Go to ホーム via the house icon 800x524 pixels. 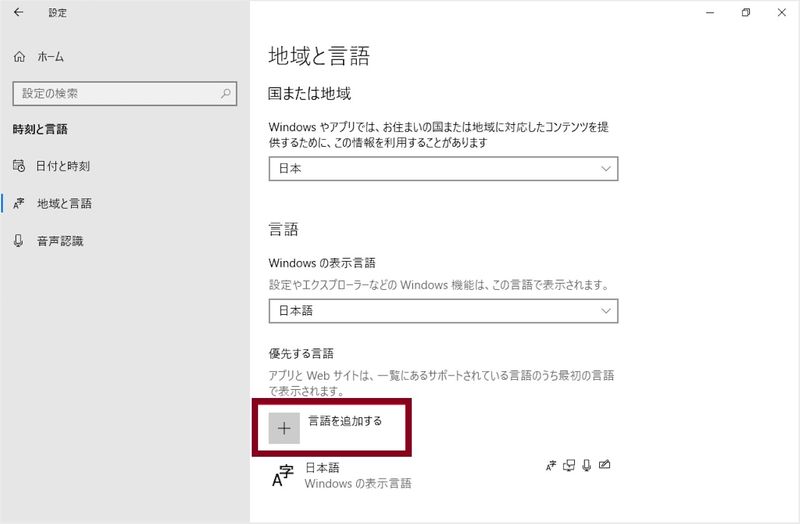(x=19, y=58)
